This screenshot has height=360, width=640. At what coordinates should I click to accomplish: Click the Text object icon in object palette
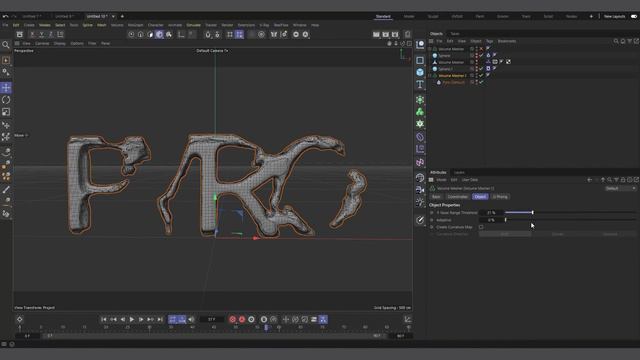420,84
